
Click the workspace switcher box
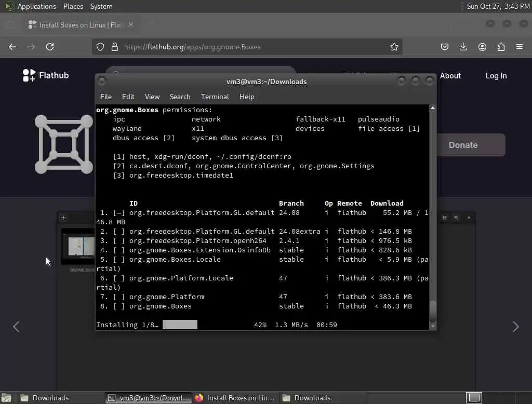474,398
